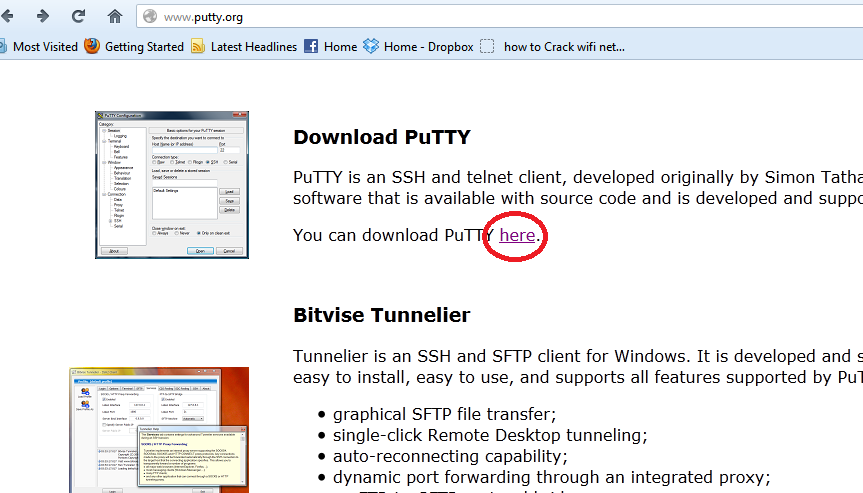This screenshot has width=863, height=493.
Task: Click the Bitvise Tunnelier heading
Action: tap(382, 315)
